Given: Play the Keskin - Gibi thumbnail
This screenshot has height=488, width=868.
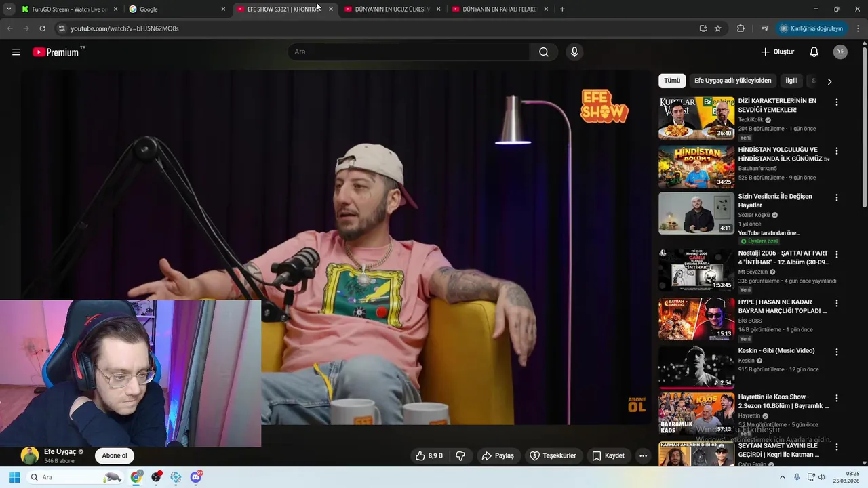Looking at the screenshot, I should (x=696, y=367).
